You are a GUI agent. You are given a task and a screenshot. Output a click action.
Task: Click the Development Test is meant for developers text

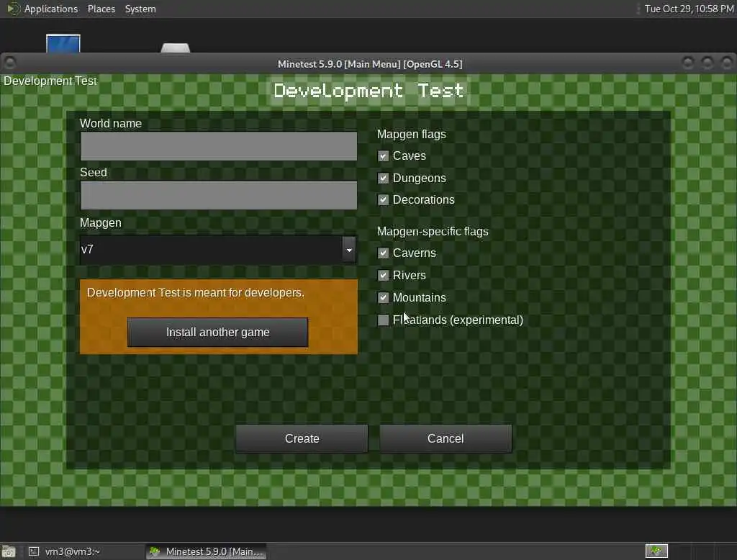(196, 292)
